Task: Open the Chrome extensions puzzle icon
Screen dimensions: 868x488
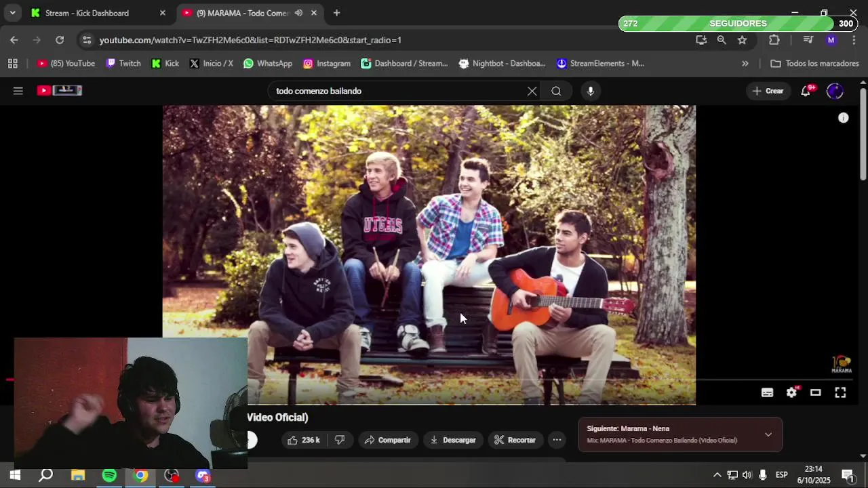Action: (774, 40)
